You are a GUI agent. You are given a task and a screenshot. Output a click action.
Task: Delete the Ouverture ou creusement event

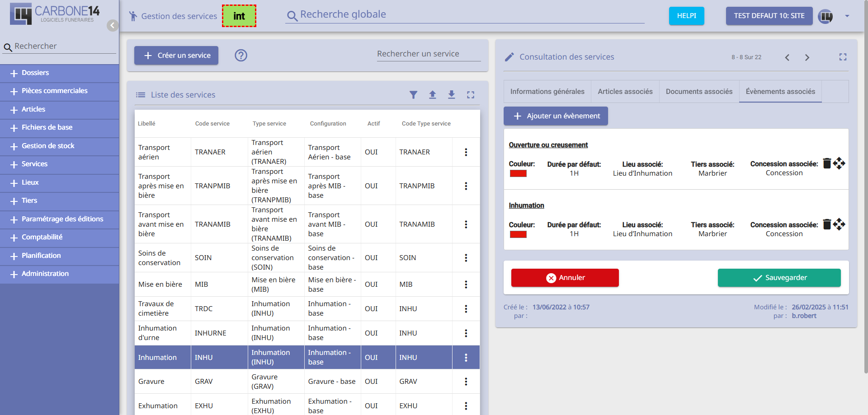[827, 163]
